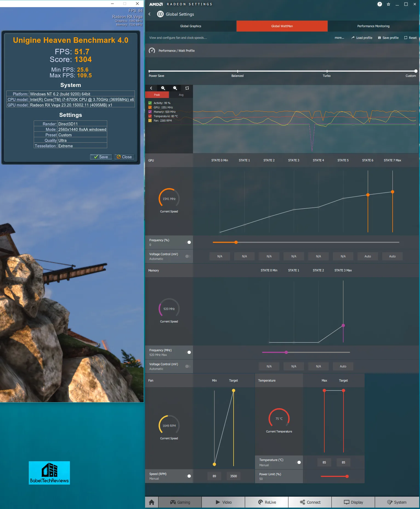Toggle the Memory clock graph checkbox
The width and height of the screenshot is (420, 509).
[x=150, y=112]
